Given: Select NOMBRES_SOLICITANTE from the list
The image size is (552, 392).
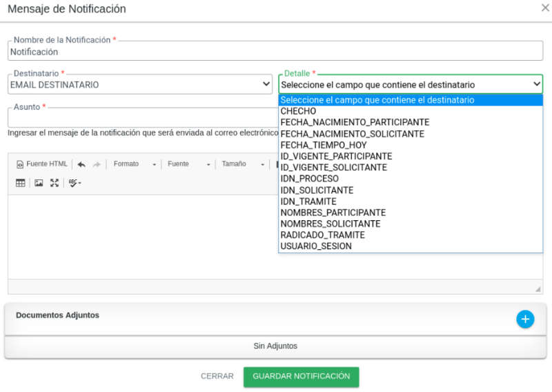Looking at the screenshot, I should point(330,224).
